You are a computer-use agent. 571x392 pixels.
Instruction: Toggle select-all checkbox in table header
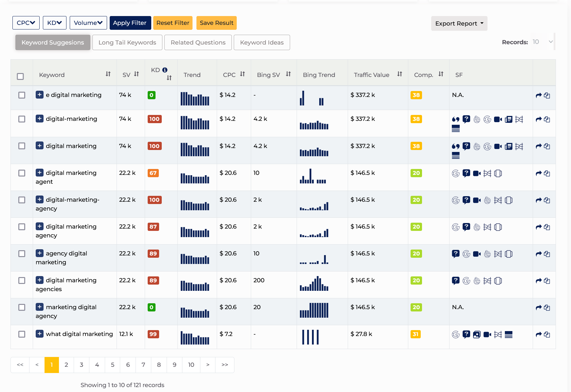pyautogui.click(x=20, y=76)
